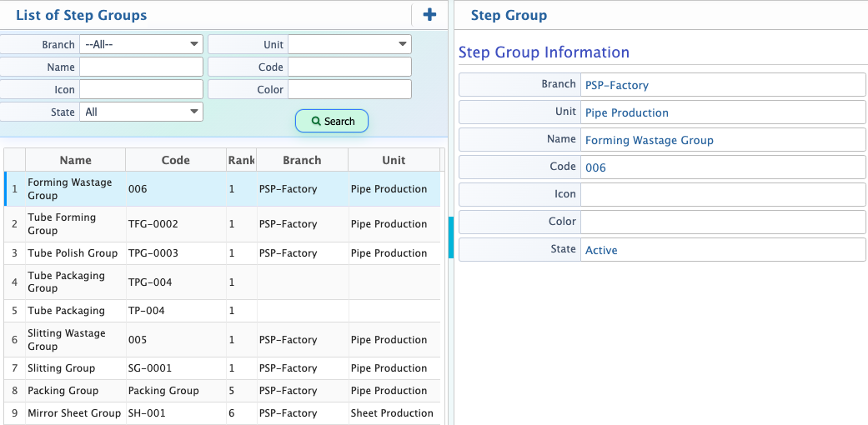
Task: Click code cell TFG-0002
Action: point(176,224)
